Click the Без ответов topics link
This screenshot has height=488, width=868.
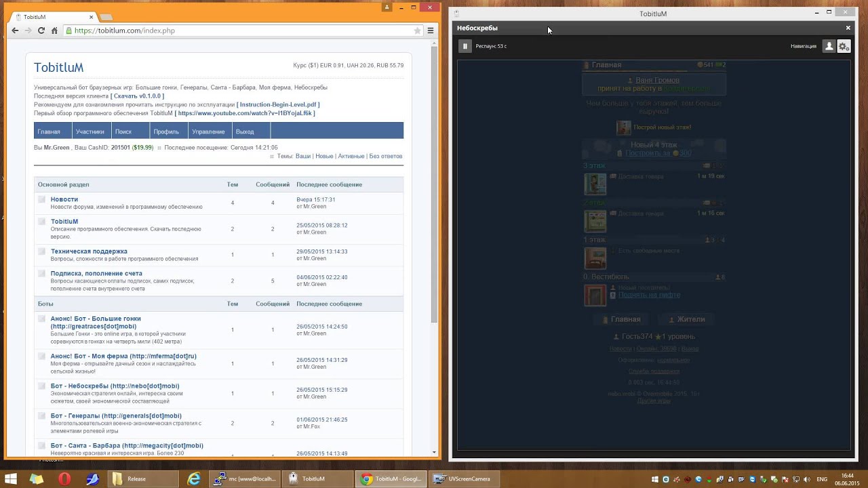pos(386,156)
